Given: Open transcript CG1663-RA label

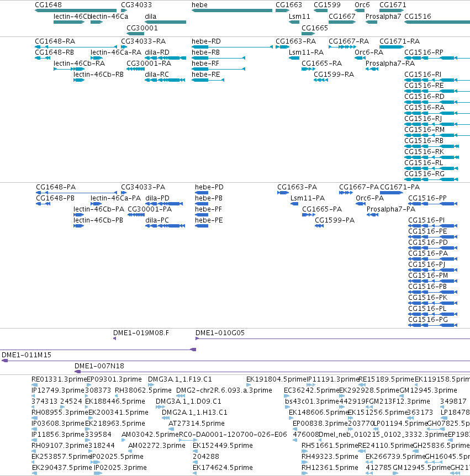Looking at the screenshot, I should pos(295,41).
